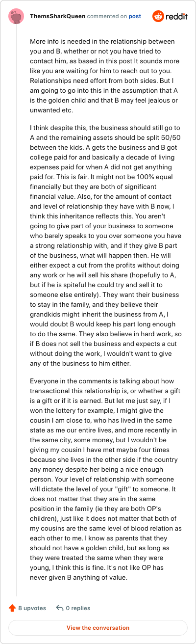196x644 pixels.
Task: Click the "View the conversation" button
Action: click(98, 628)
